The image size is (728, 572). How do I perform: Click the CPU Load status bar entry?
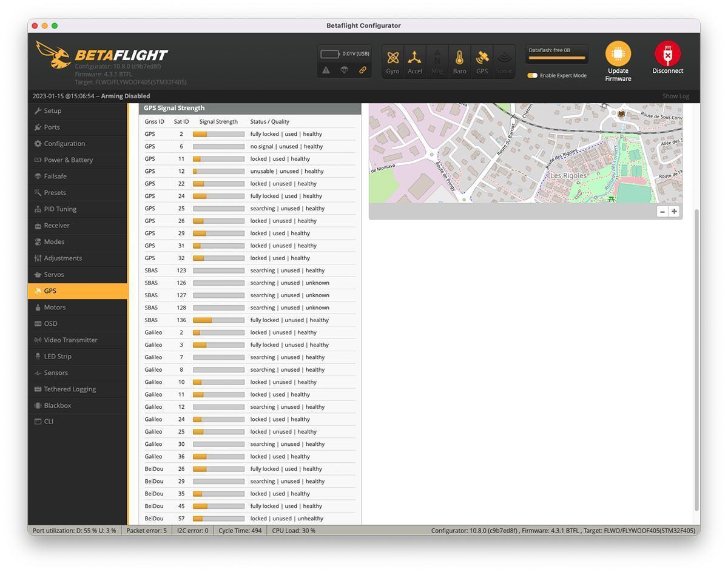pos(294,531)
